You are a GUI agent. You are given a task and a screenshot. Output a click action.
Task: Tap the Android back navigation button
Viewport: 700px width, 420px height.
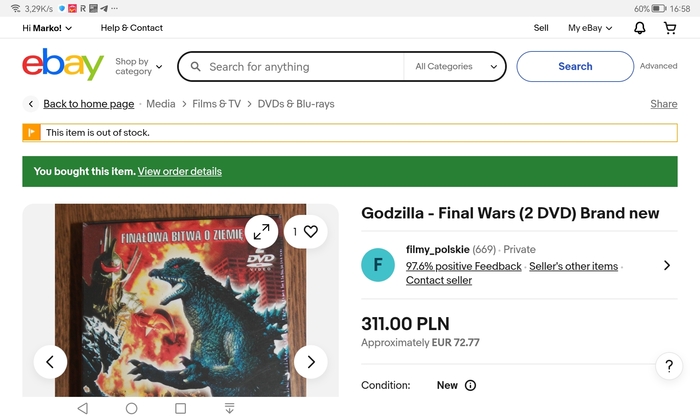(x=83, y=408)
